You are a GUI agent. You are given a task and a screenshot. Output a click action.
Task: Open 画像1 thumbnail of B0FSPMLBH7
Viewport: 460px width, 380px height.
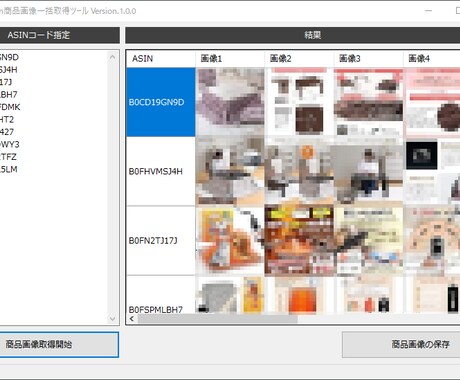(230, 295)
